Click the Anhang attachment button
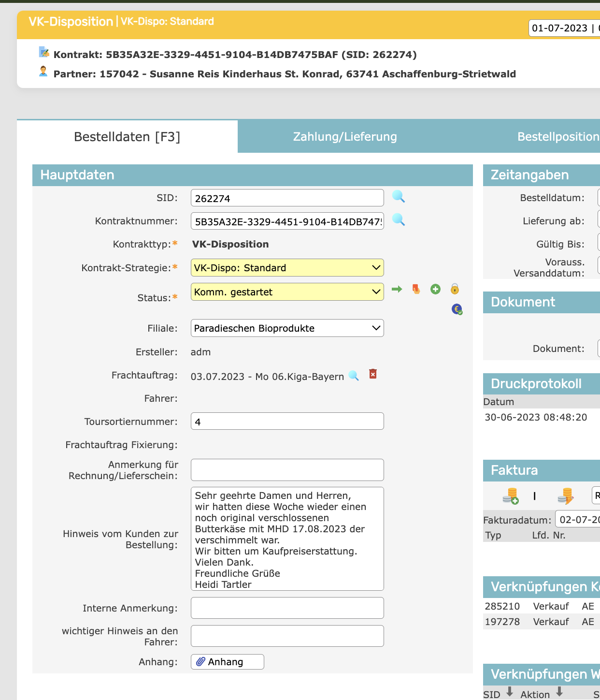 tap(227, 662)
